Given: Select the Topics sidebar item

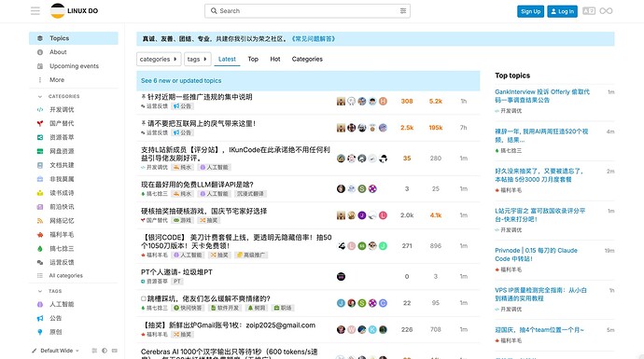Looking at the screenshot, I should (x=74, y=38).
